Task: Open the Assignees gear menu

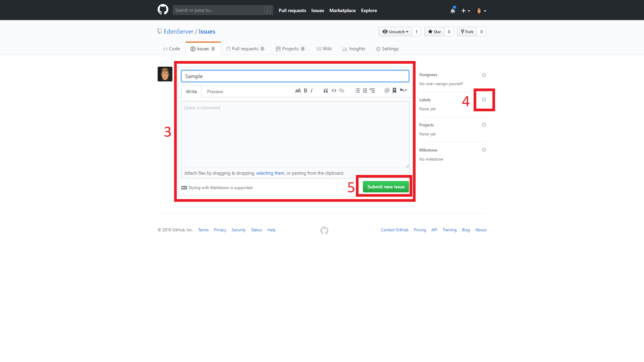Action: [484, 75]
